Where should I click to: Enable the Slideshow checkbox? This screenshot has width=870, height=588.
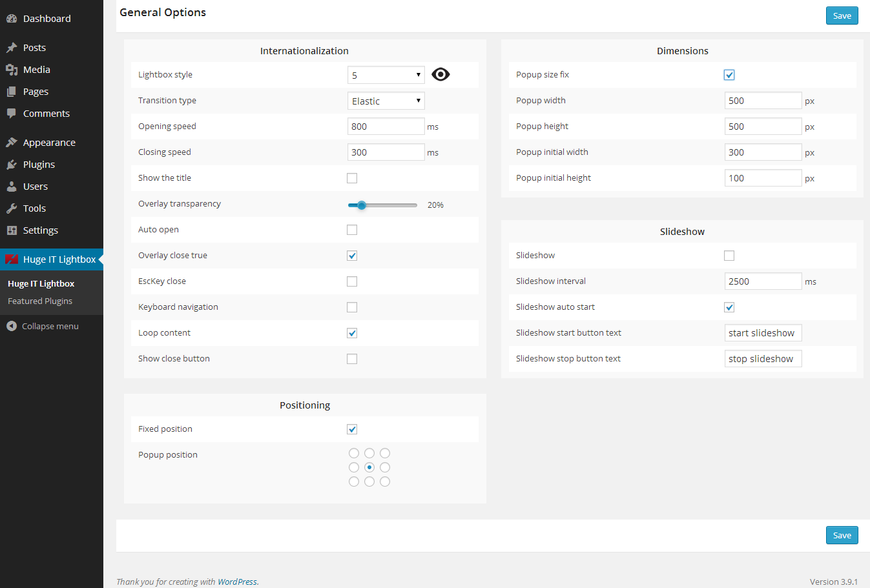pyautogui.click(x=729, y=256)
